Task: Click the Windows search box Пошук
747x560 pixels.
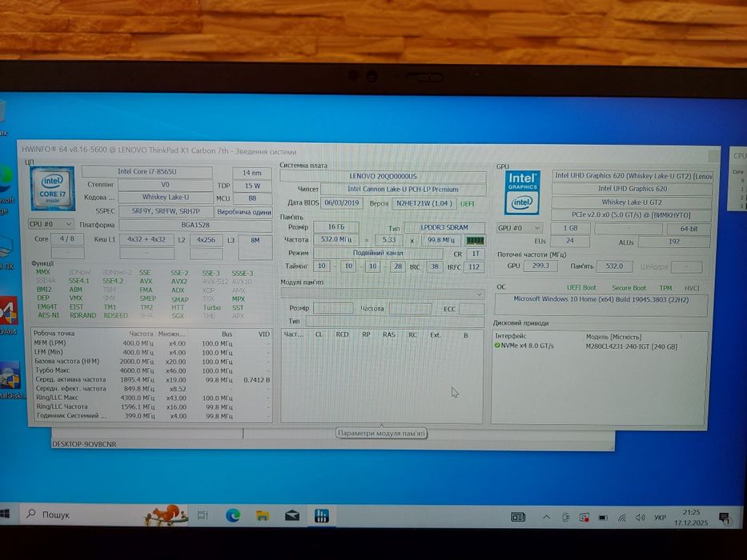Action: pos(106,514)
